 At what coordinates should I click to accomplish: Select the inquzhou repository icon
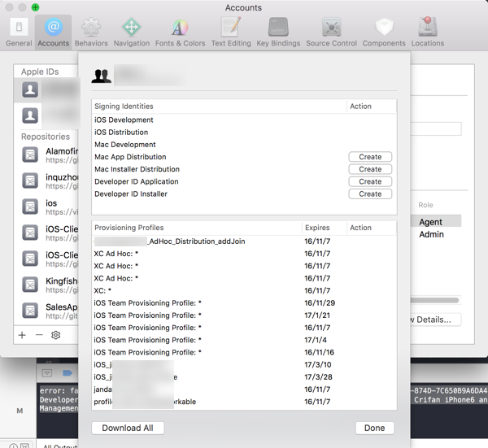click(x=30, y=181)
